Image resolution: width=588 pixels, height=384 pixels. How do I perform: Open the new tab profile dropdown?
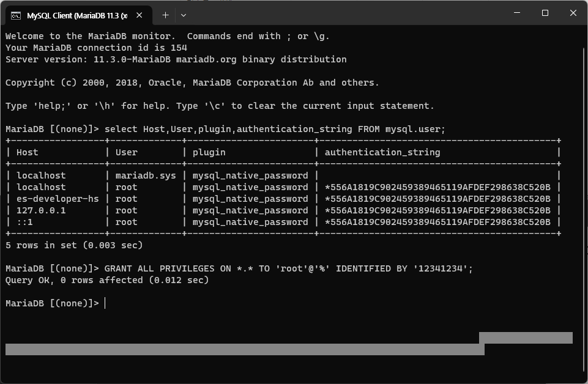(184, 15)
